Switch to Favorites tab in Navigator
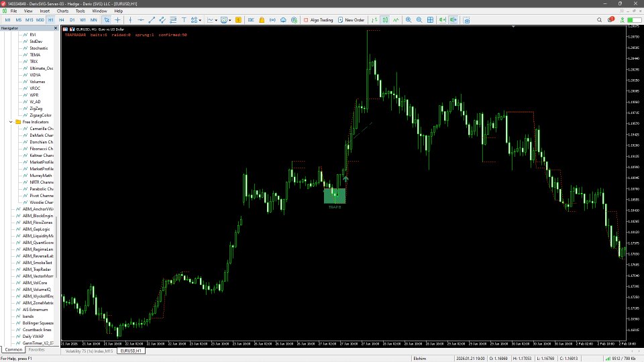This screenshot has height=362, width=644. (x=36, y=350)
